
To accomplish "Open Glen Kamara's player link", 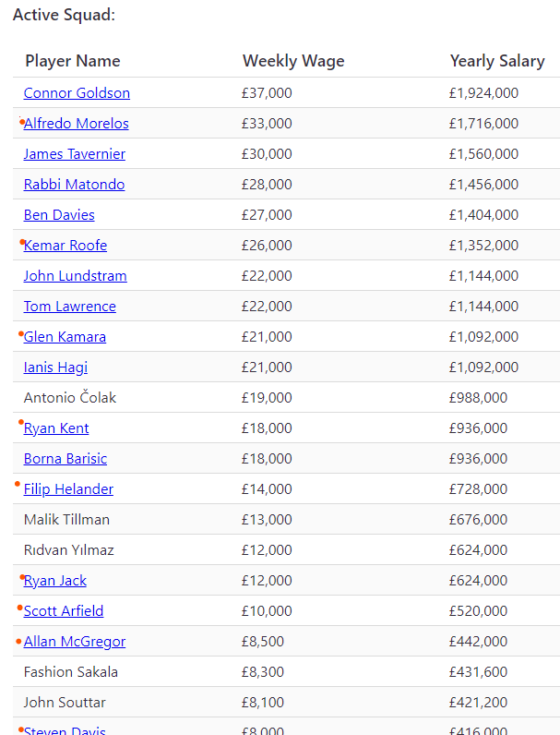I will 65,337.
